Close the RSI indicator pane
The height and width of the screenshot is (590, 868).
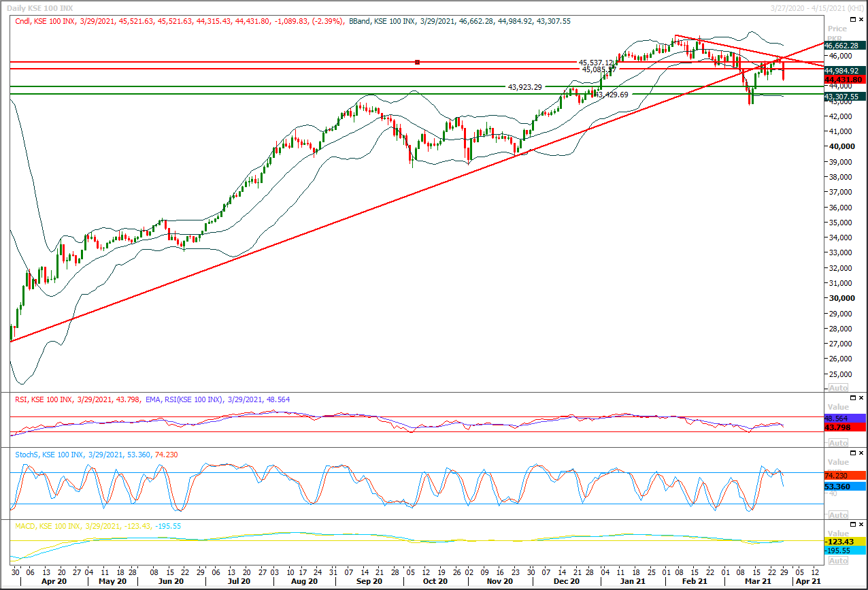(861, 398)
